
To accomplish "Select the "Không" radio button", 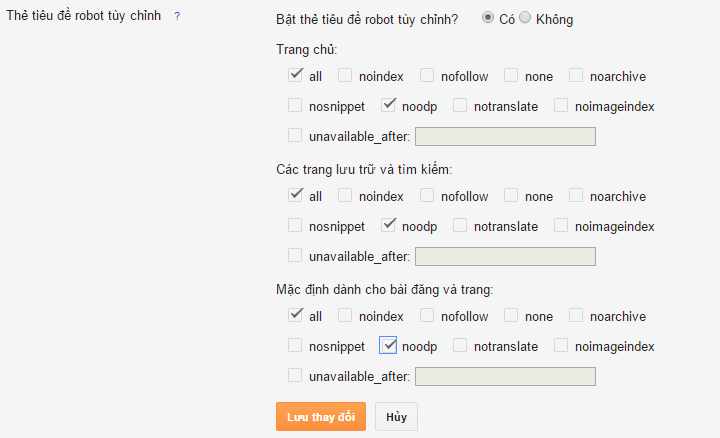I will tap(525, 18).
